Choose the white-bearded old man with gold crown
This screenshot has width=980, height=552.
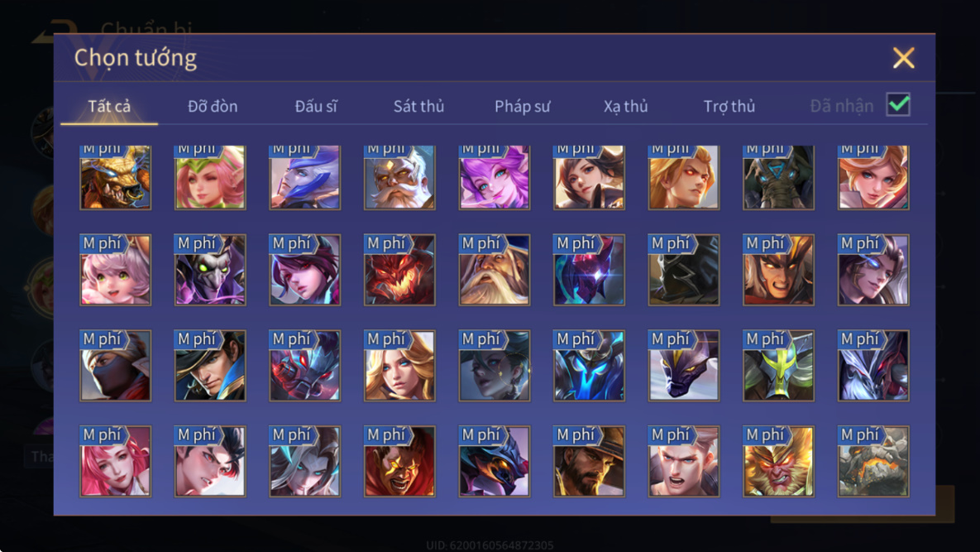point(399,178)
